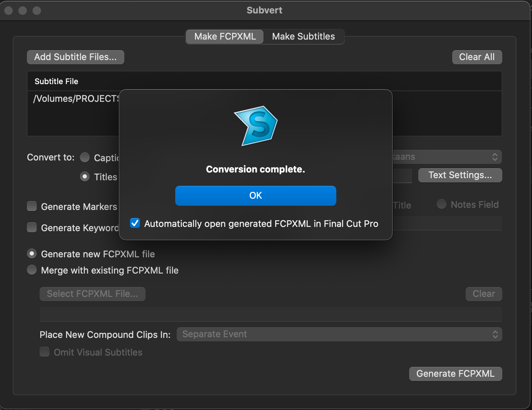The image size is (532, 410).
Task: Open the language dropdown ending in 'kaans'
Action: point(447,157)
